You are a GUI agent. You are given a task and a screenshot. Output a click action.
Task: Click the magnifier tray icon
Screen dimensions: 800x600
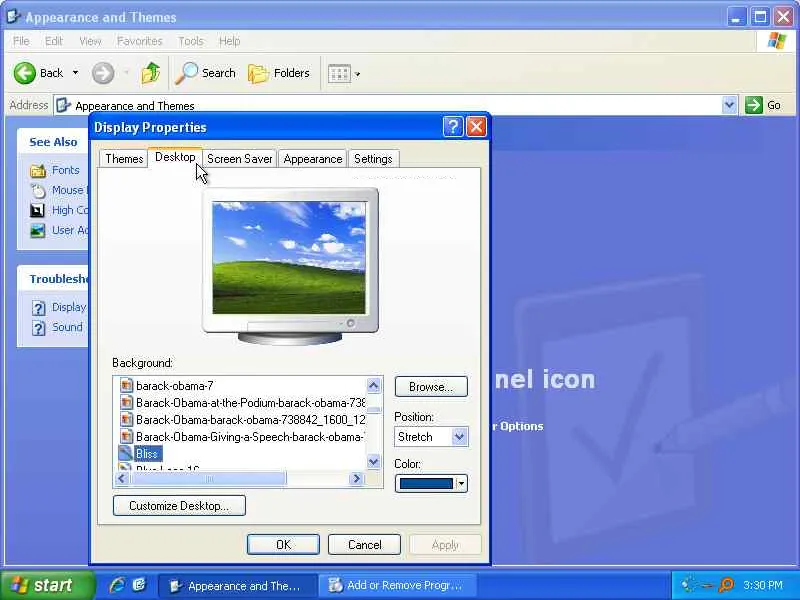click(726, 585)
